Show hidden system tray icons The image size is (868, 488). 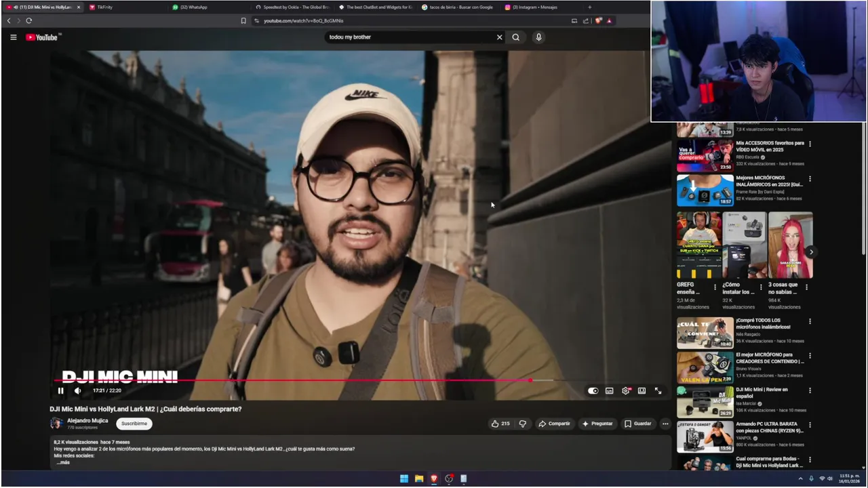[800, 479]
